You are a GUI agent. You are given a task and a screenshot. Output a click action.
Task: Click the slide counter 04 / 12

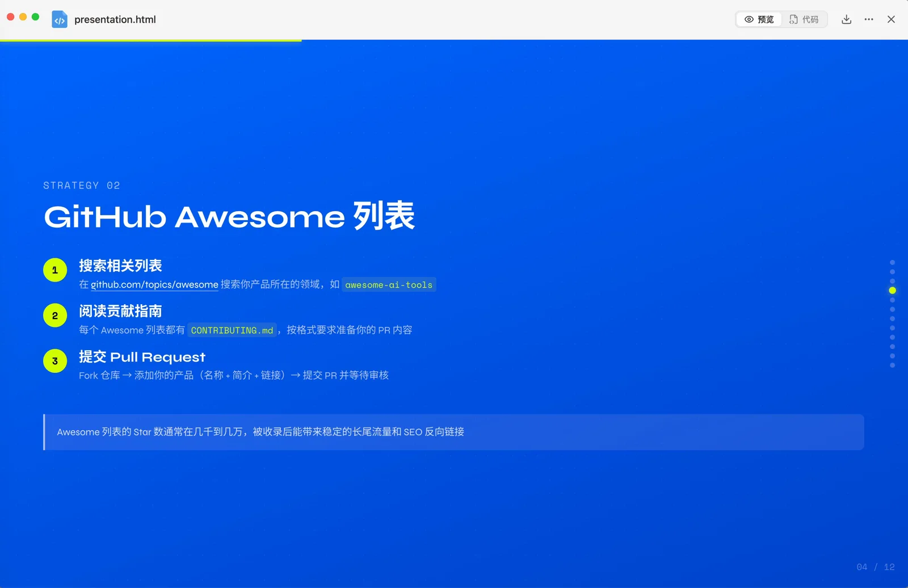(876, 567)
